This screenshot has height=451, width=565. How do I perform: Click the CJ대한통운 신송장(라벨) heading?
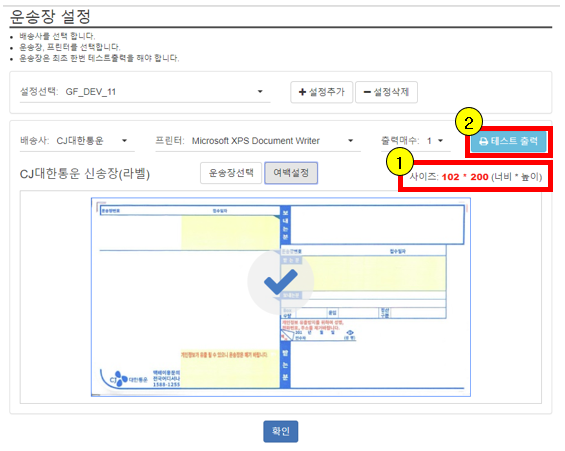tap(85, 174)
